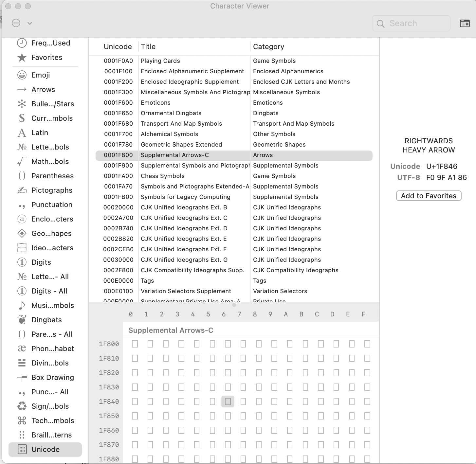Viewport: 476px width, 464px height.
Task: Open the Emoji category smiley icon
Action: pyautogui.click(x=22, y=75)
